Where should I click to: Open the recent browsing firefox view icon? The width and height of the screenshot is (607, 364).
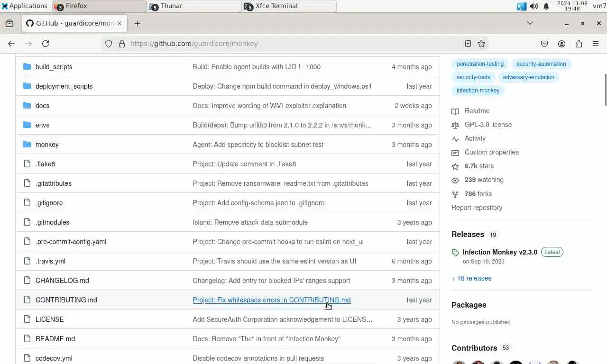(x=9, y=23)
